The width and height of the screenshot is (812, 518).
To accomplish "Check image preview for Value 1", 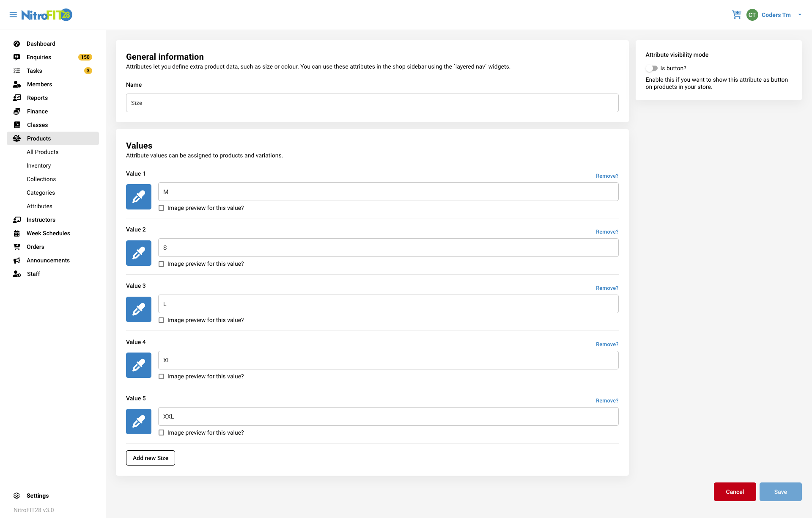I will point(162,208).
